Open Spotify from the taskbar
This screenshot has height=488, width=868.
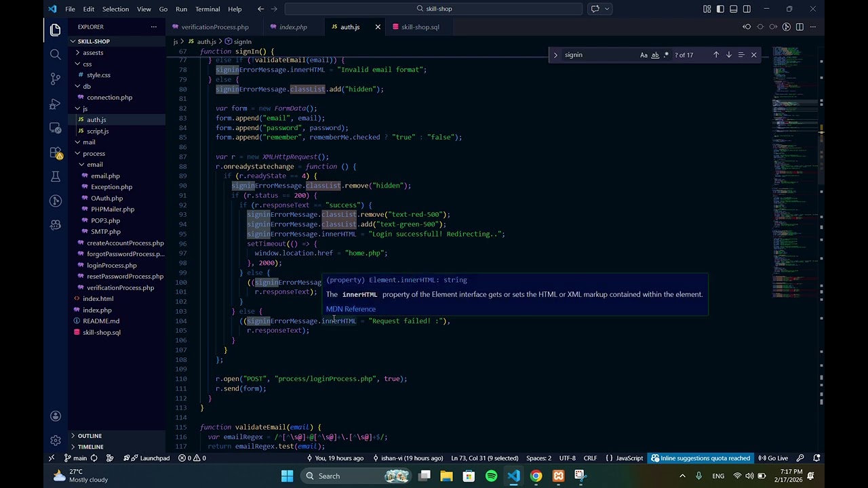pyautogui.click(x=491, y=476)
